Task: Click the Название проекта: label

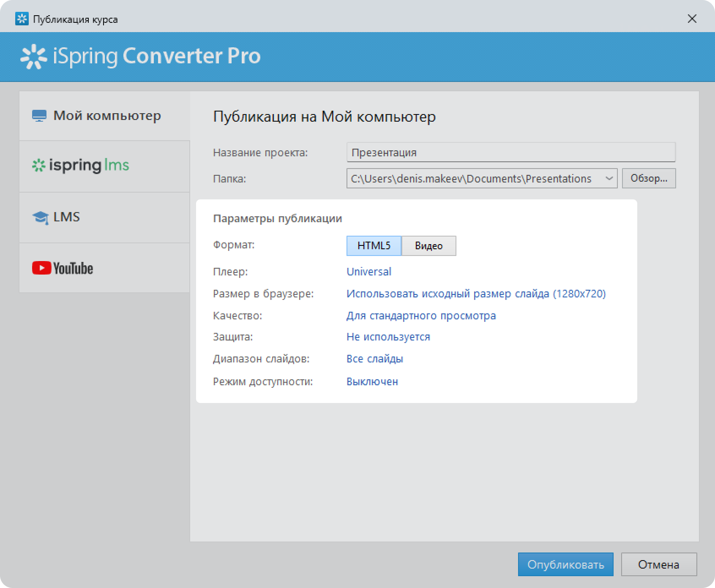Action: pos(260,152)
